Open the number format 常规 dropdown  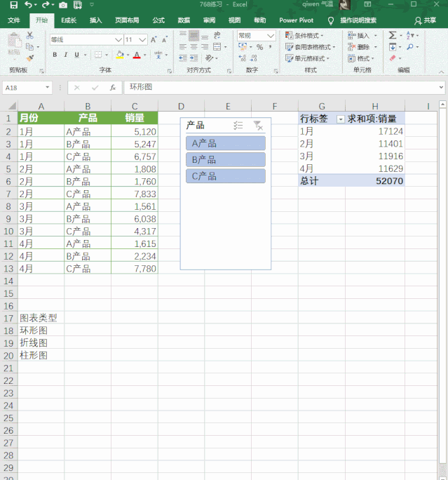pos(271,36)
